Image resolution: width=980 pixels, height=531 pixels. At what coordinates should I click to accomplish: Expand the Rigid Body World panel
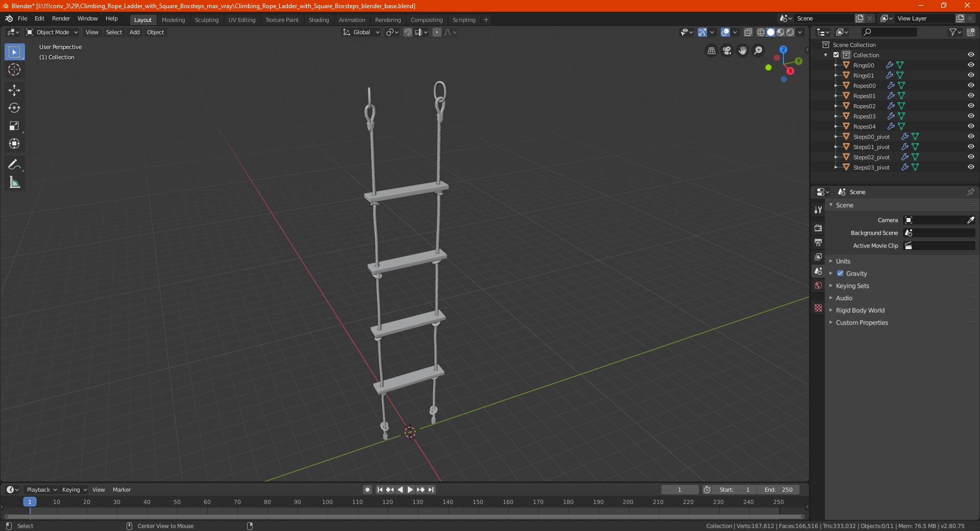860,310
